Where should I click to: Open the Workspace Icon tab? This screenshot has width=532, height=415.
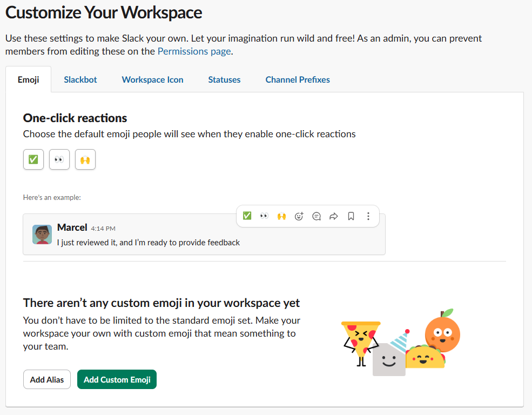pos(152,79)
